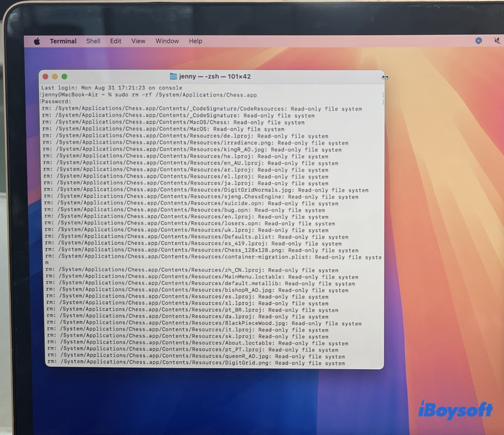Viewport: 504px width, 435px height.
Task: Zoom Terminal window with green button
Action: [x=64, y=76]
